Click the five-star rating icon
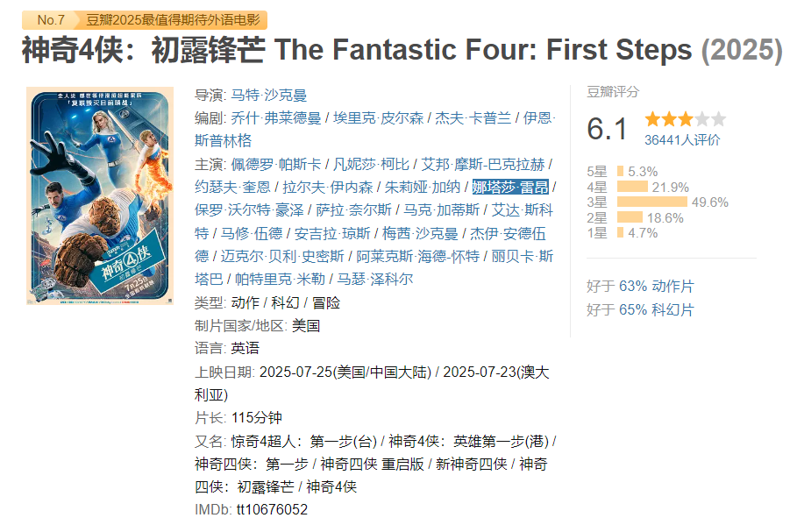 coord(685,119)
